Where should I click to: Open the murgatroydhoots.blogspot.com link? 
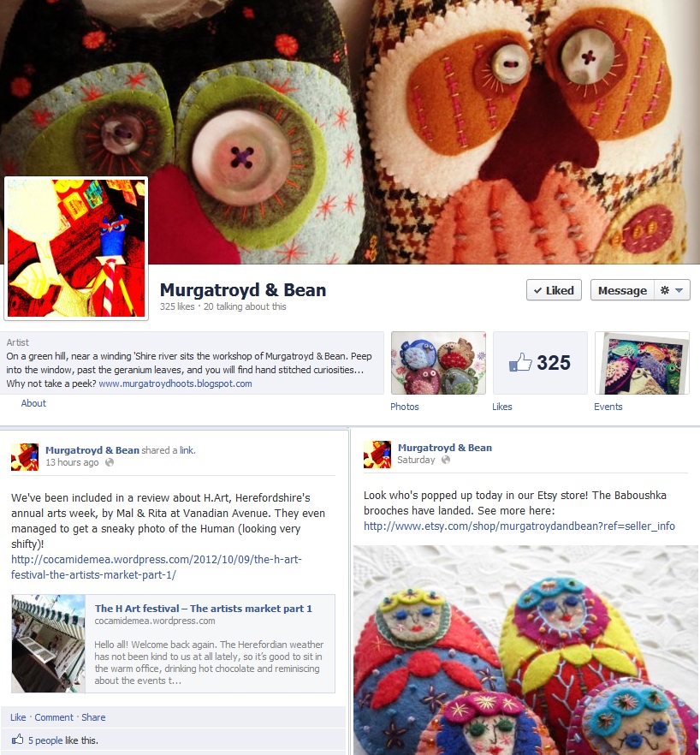coord(175,383)
